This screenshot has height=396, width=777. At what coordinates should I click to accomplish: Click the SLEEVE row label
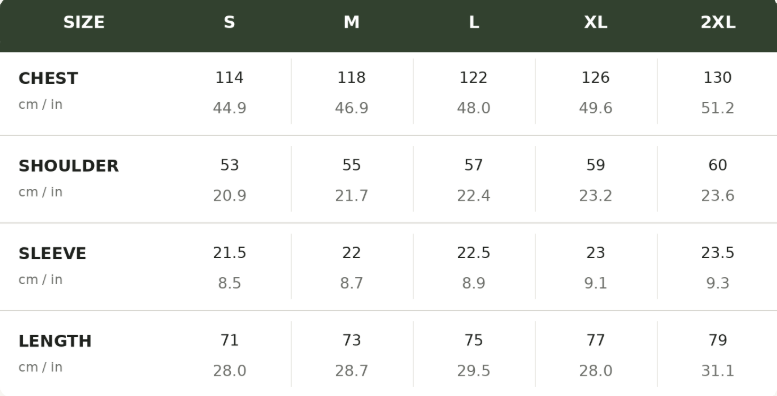(52, 253)
